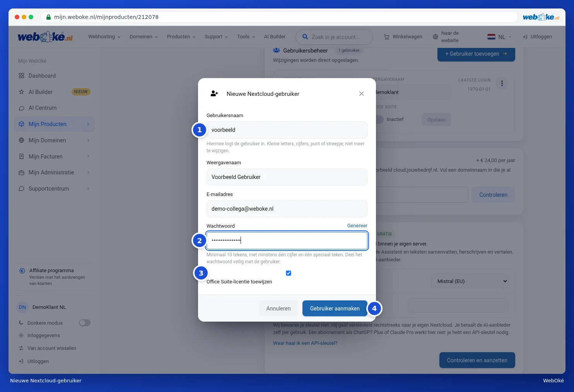The width and height of the screenshot is (574, 392).
Task: Click the globe icon beside Naar de website
Action: click(436, 37)
